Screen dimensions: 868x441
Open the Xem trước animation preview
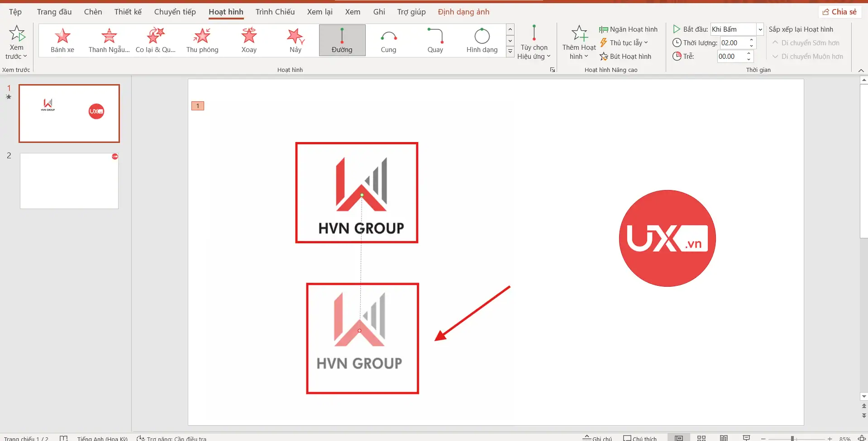pyautogui.click(x=16, y=43)
